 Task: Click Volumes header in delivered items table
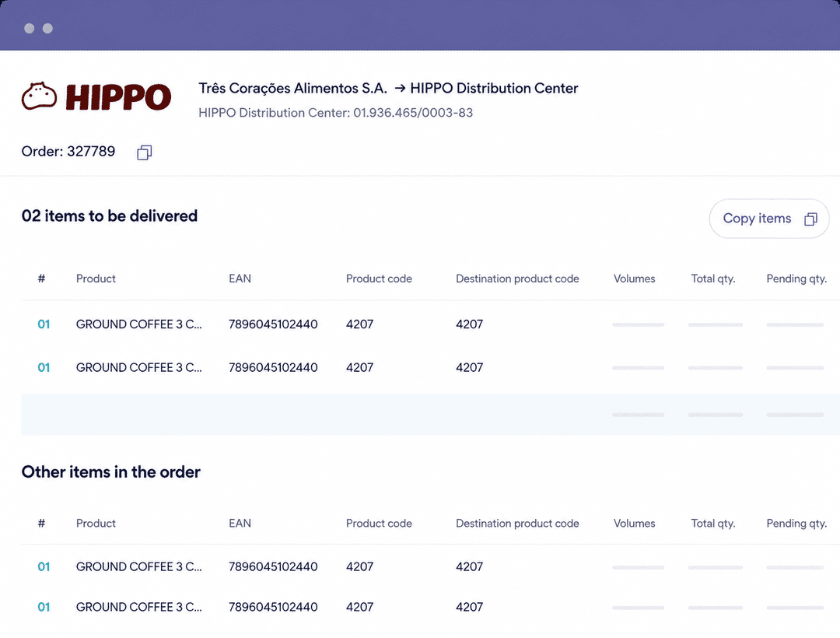click(635, 279)
